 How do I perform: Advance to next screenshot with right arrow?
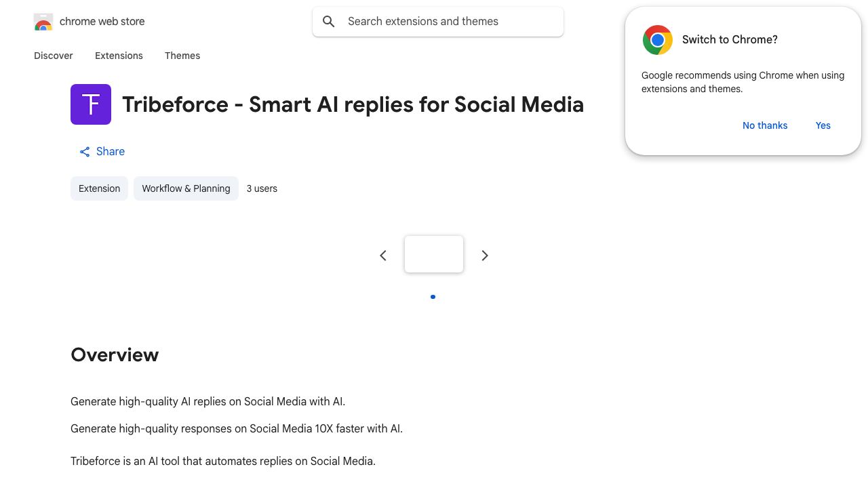(x=485, y=256)
